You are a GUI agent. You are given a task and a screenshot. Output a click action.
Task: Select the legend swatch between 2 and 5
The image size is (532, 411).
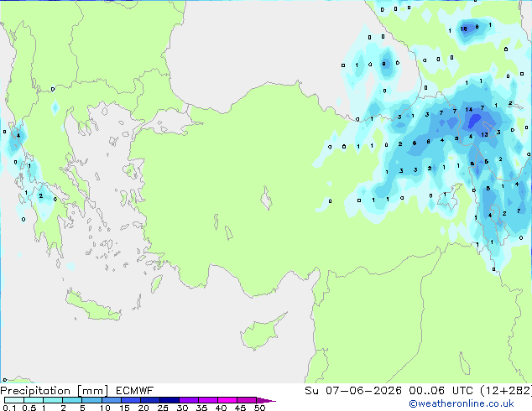(72, 400)
